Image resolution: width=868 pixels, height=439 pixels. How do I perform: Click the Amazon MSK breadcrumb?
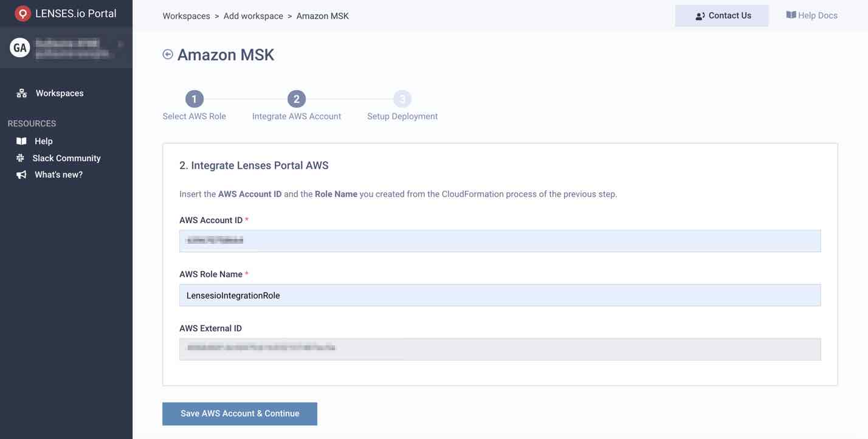pyautogui.click(x=323, y=16)
